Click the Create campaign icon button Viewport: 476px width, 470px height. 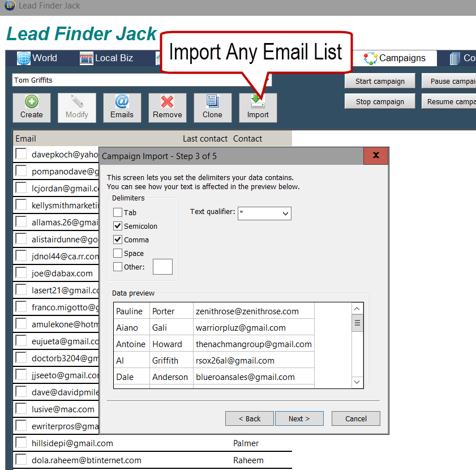pos(32,102)
